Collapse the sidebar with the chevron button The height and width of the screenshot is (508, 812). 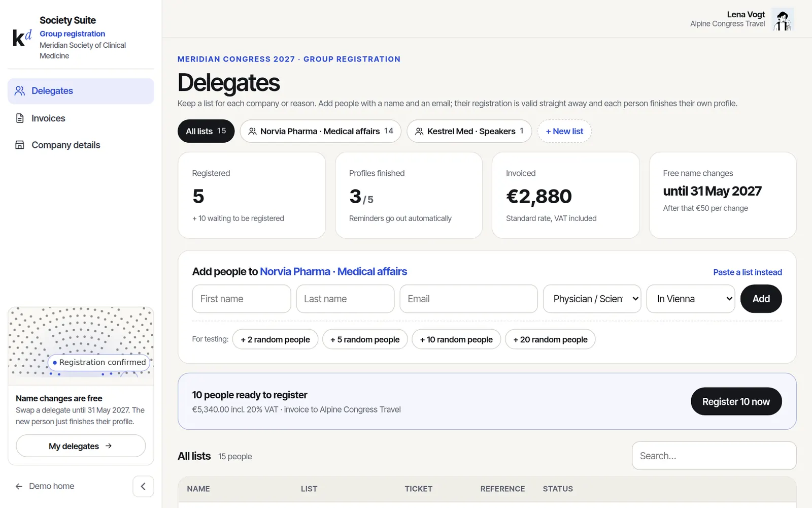[x=143, y=486]
